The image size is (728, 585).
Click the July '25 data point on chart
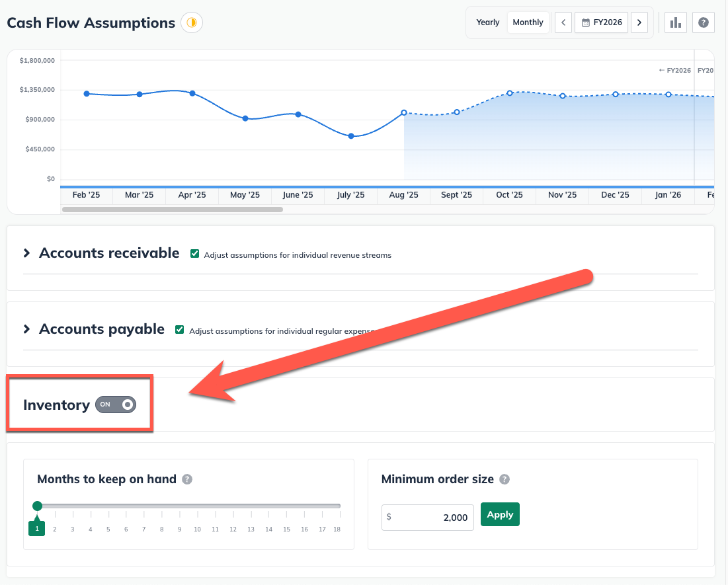351,136
